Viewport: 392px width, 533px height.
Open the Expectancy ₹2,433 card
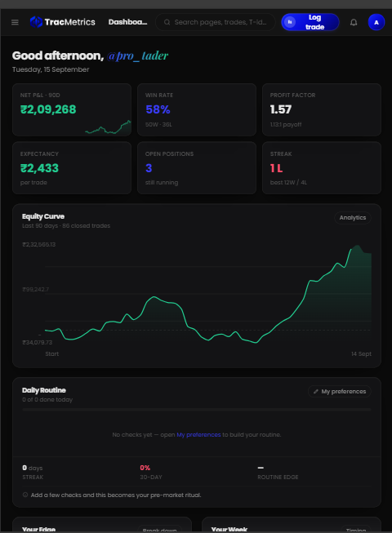72,168
